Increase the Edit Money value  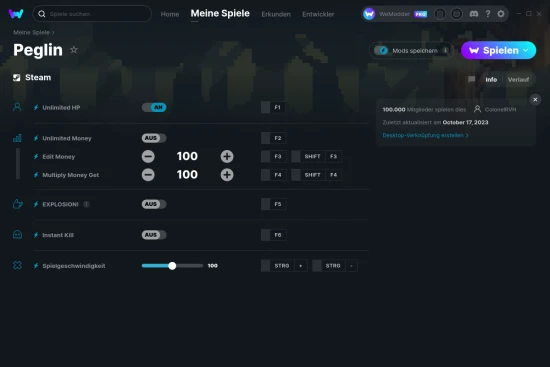[227, 156]
